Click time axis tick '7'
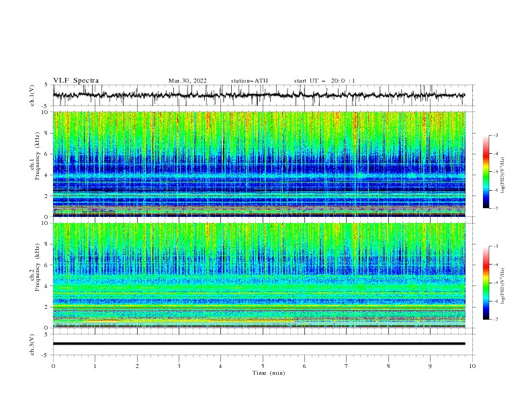The height and width of the screenshot is (411, 532). [x=347, y=366]
